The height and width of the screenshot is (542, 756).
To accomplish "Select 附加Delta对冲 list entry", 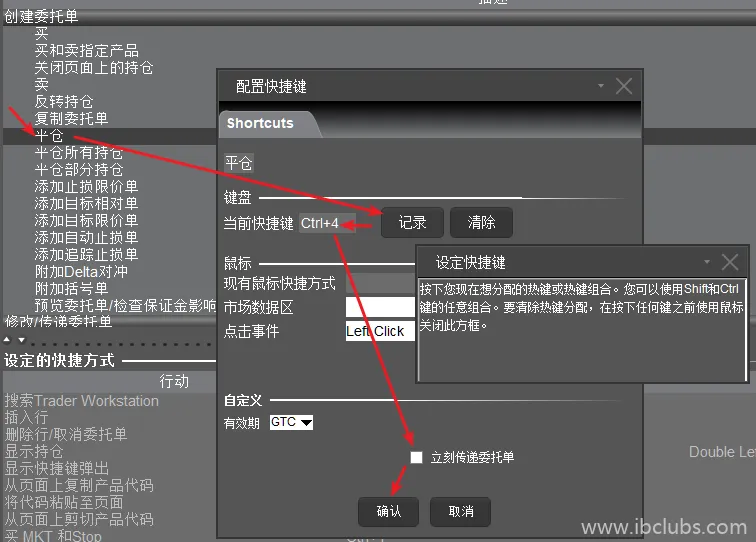I will click(81, 271).
